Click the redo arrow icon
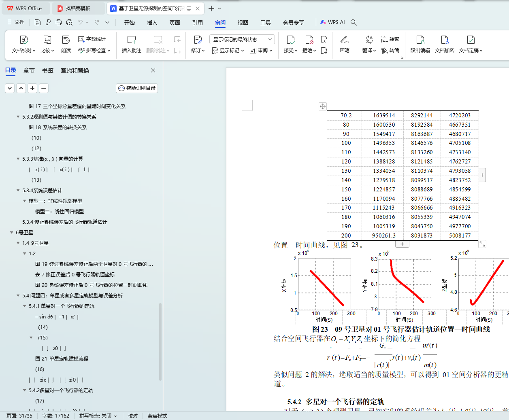This screenshot has height=420, width=509. click(97, 22)
